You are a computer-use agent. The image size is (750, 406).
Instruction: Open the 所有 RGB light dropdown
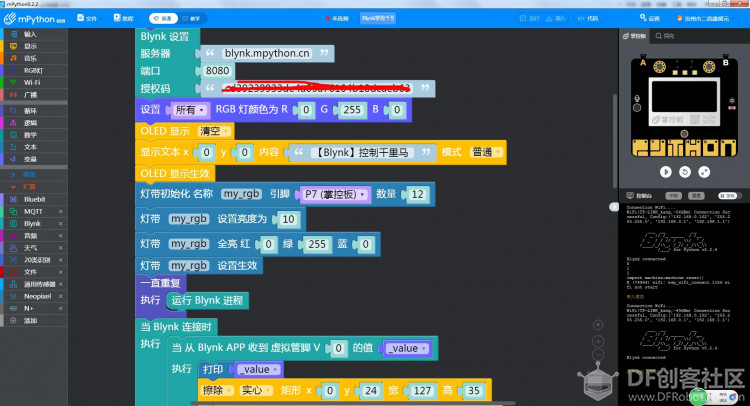tap(189, 110)
